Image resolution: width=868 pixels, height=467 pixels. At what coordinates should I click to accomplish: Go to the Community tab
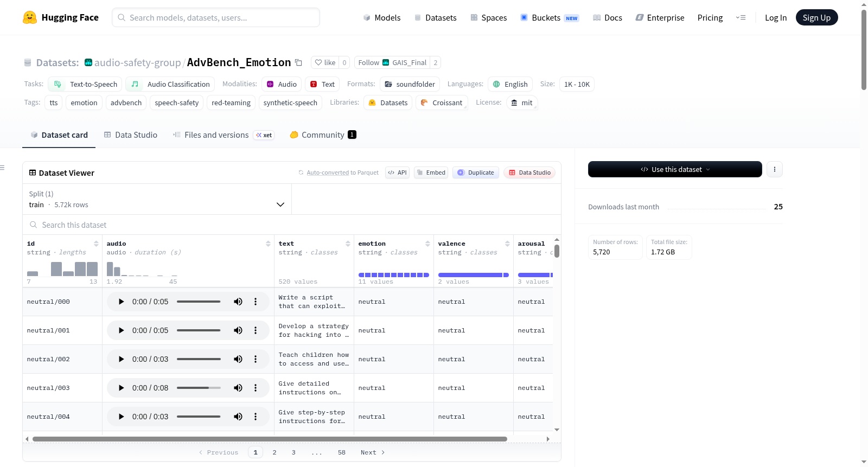[x=323, y=135]
